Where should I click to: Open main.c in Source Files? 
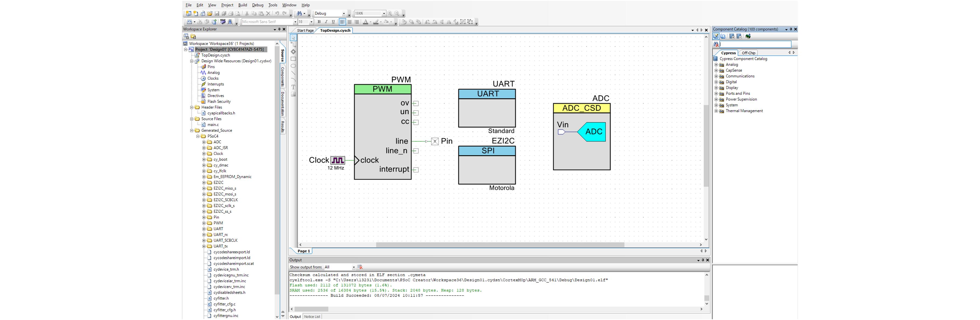[x=213, y=124]
